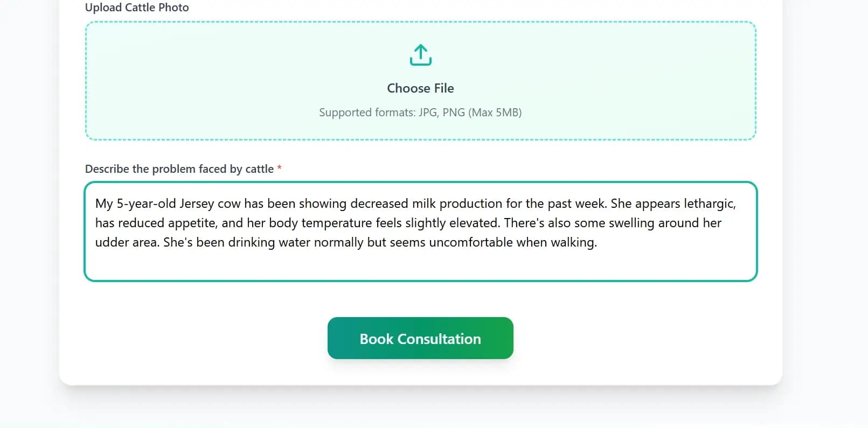The width and height of the screenshot is (868, 428).
Task: Select the green upload symbol above Choose File
Action: 420,54
